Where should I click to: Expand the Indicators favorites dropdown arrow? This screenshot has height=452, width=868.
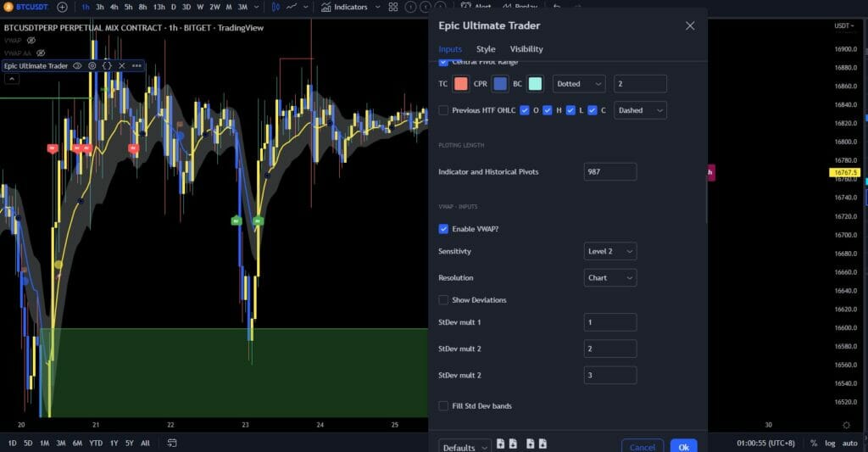[377, 7]
